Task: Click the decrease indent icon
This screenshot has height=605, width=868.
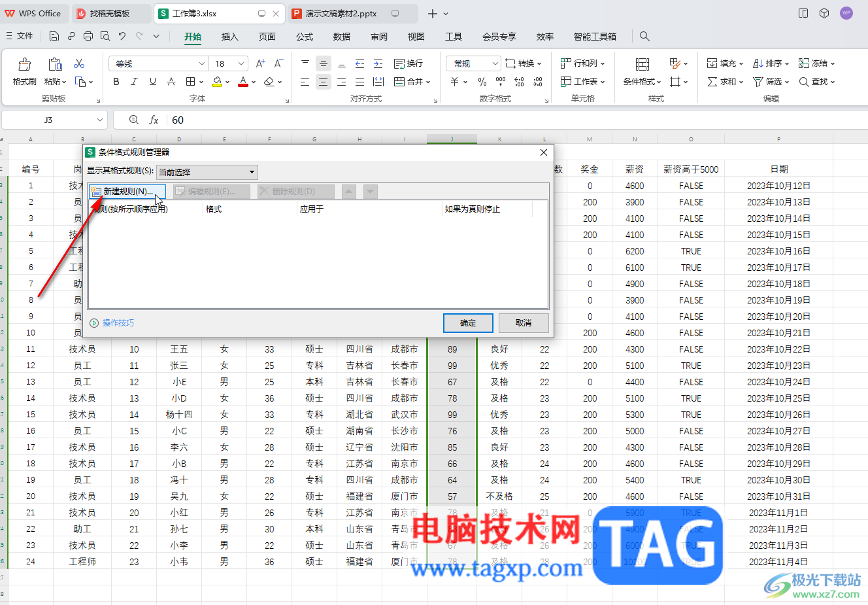Action: (359, 63)
